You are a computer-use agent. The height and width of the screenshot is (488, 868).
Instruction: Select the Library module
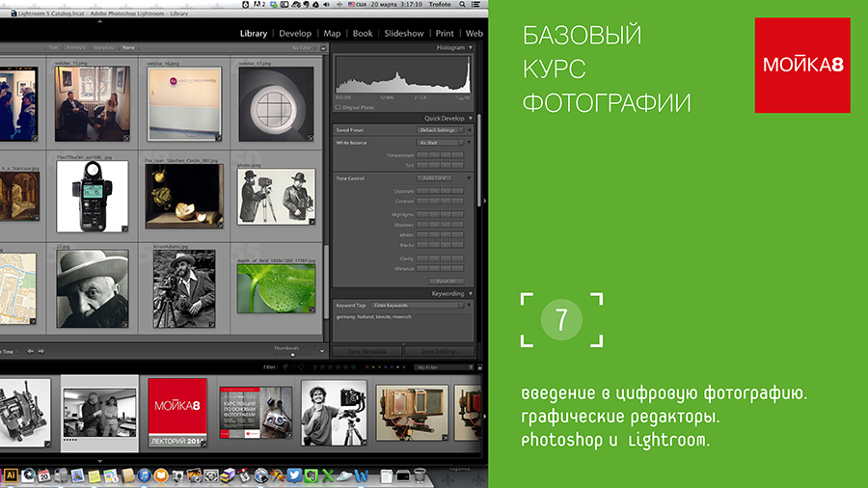point(254,33)
